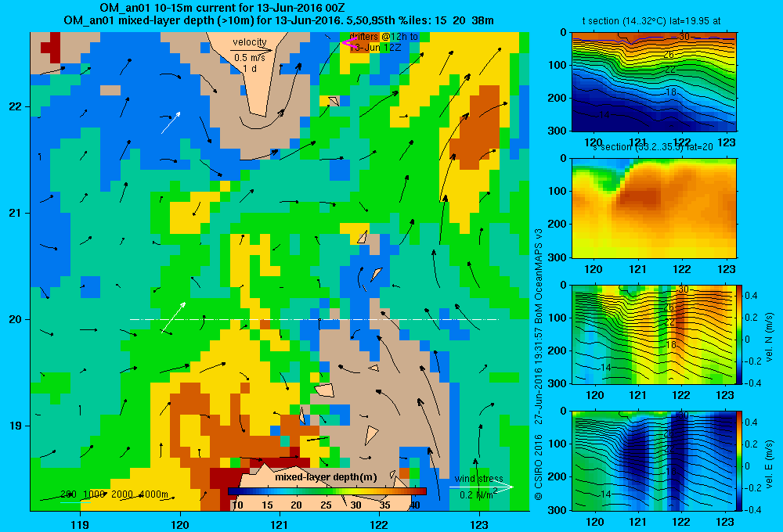The width and height of the screenshot is (783, 532).
Task: Click the 'mixed-layer depth(m)' label
Action: tap(326, 477)
